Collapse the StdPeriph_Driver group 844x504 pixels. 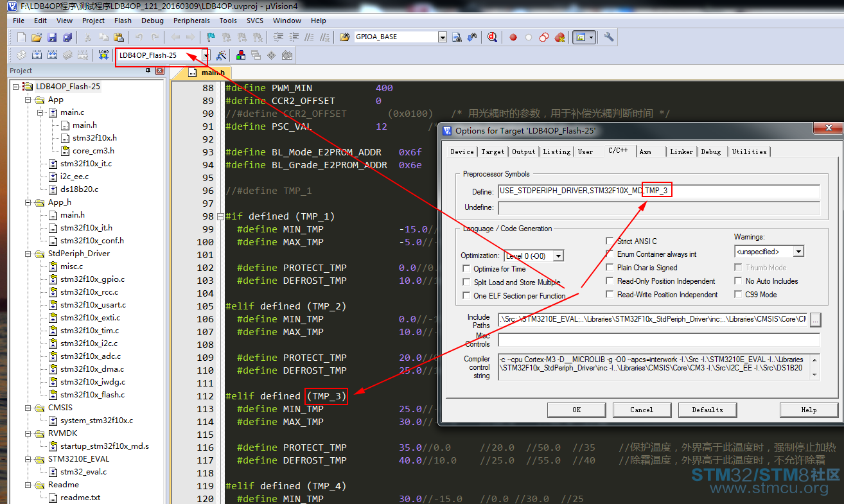coord(28,254)
